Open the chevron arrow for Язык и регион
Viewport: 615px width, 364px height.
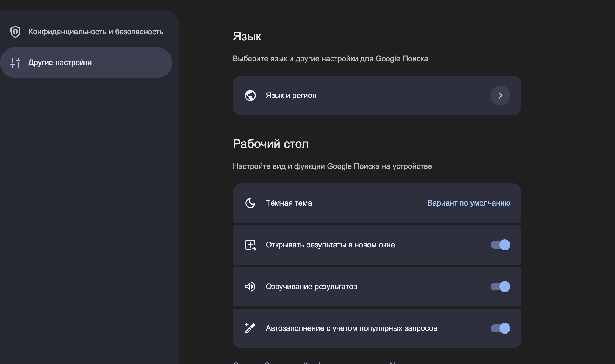[x=500, y=96]
